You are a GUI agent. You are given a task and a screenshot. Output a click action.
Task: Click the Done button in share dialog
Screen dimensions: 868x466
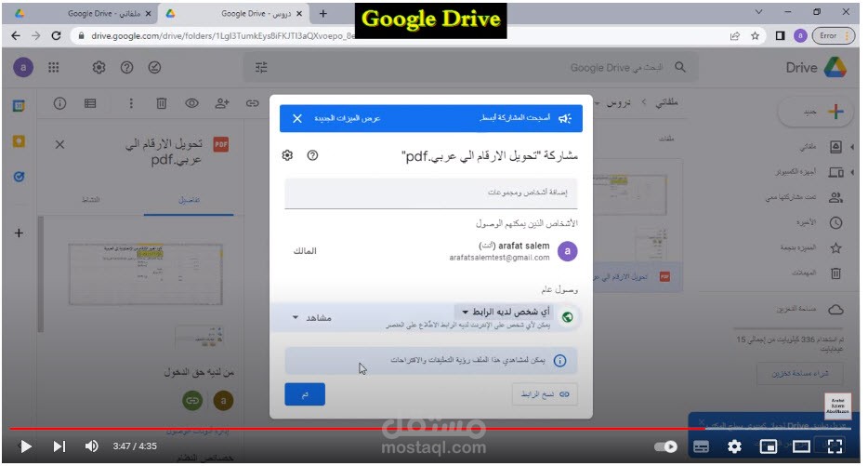tap(305, 394)
